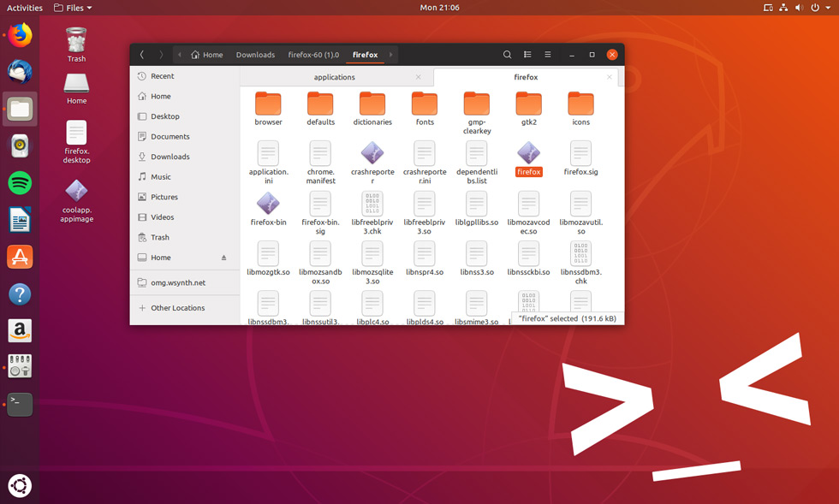Open Firefox from the dock
Screen dimensions: 839x504
(20, 35)
